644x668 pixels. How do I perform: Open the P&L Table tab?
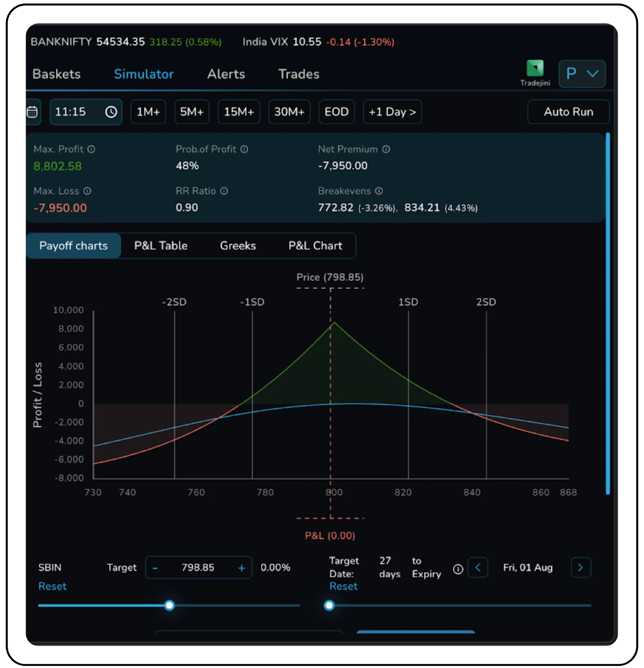coord(161,246)
